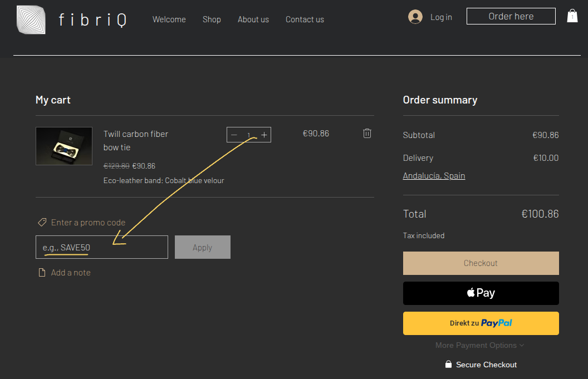Click the promo code tag icon

(x=42, y=223)
